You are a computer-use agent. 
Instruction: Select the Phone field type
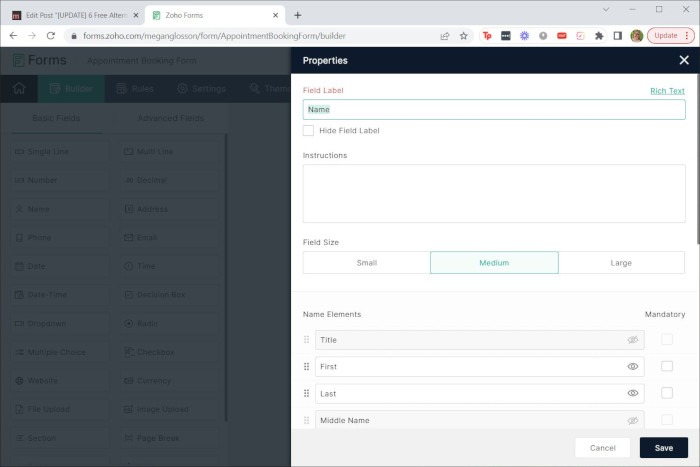coord(59,238)
